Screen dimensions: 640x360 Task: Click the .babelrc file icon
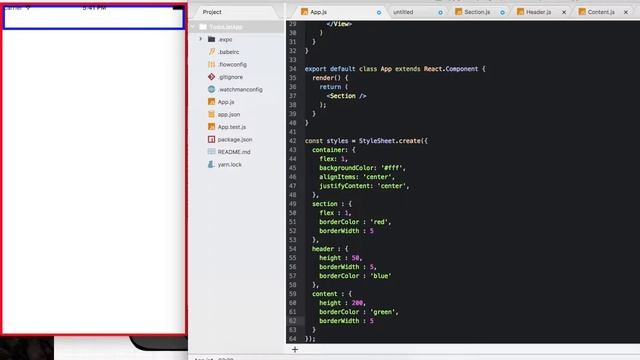click(x=211, y=52)
